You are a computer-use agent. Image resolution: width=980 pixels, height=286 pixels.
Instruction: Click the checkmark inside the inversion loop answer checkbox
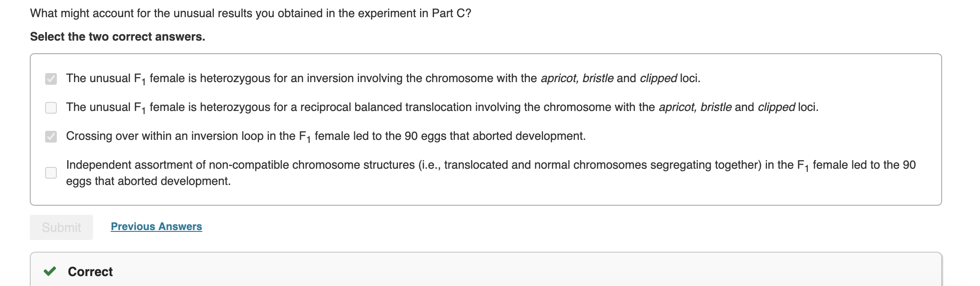[x=51, y=136]
